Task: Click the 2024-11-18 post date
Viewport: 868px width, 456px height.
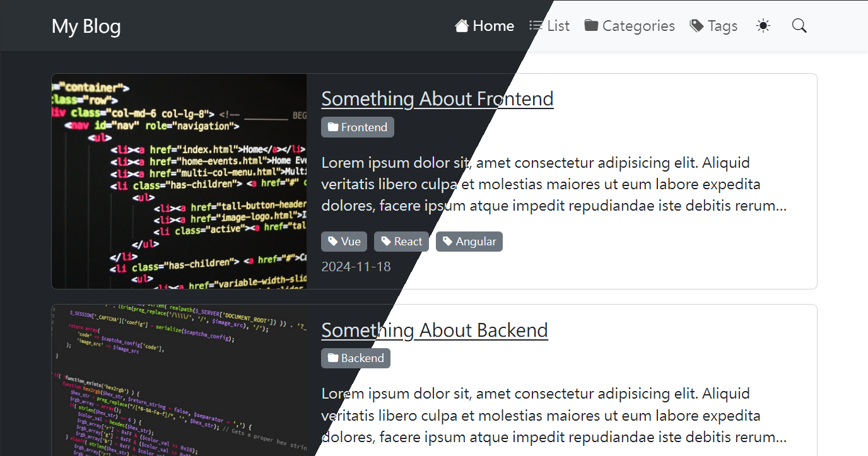Action: 356,266
